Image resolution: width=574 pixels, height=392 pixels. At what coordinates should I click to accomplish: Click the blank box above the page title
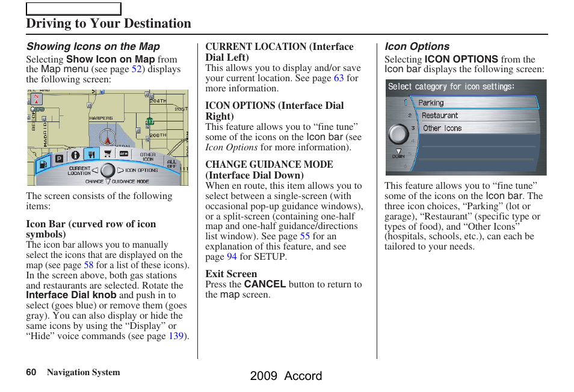pos(73,9)
